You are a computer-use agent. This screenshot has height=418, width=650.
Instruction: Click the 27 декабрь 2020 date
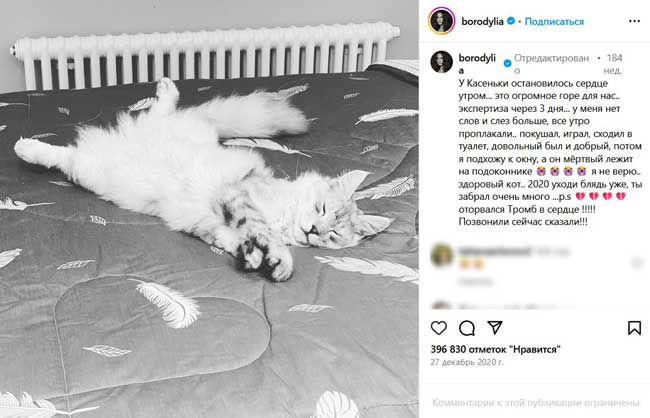pos(467,362)
